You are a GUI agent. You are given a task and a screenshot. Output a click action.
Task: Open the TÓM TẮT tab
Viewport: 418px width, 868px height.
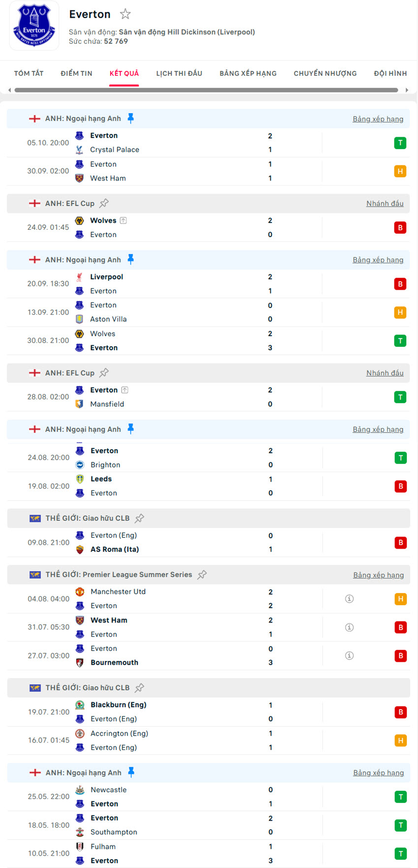click(29, 73)
